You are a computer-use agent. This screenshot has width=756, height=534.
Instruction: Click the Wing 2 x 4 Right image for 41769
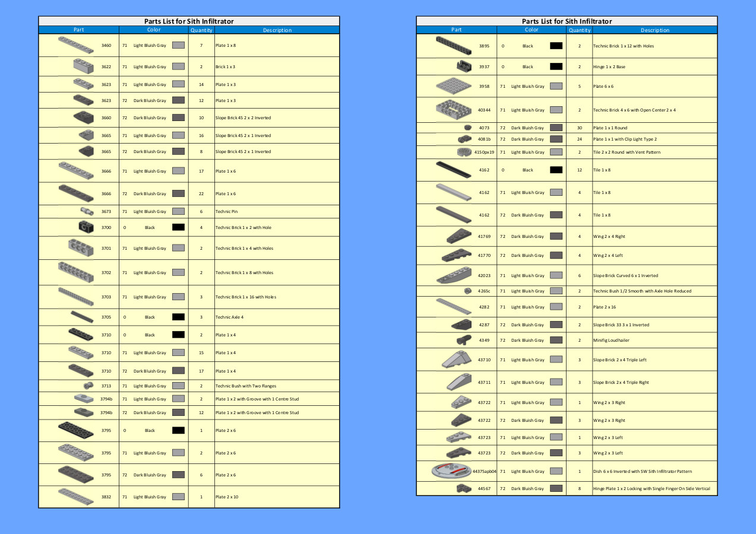pos(459,236)
